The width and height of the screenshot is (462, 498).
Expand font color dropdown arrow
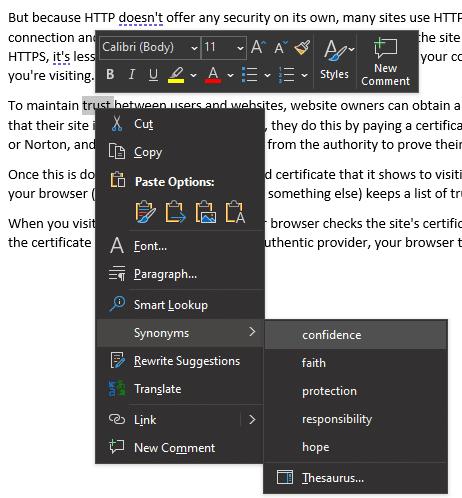230,75
